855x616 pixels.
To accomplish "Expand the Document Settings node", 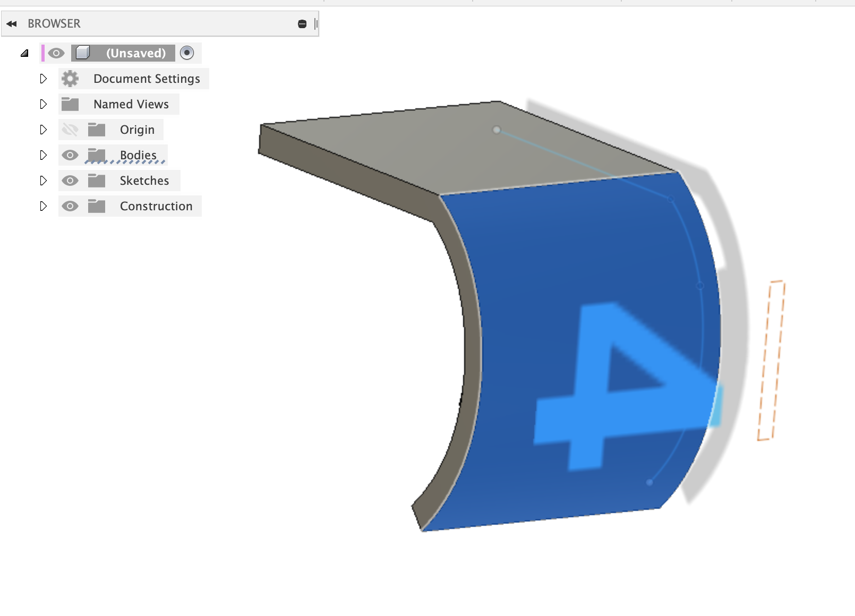I will pyautogui.click(x=44, y=79).
